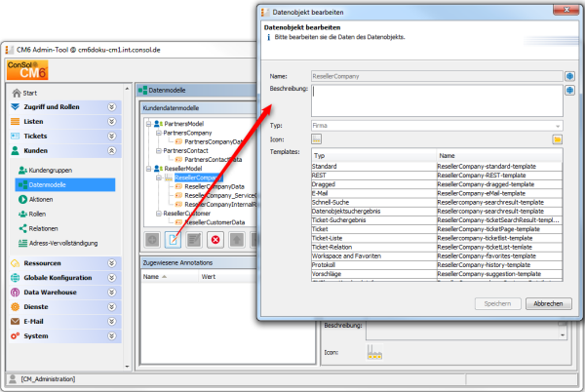
Task: Select the Ticket-Liste template row
Action: click(437, 238)
